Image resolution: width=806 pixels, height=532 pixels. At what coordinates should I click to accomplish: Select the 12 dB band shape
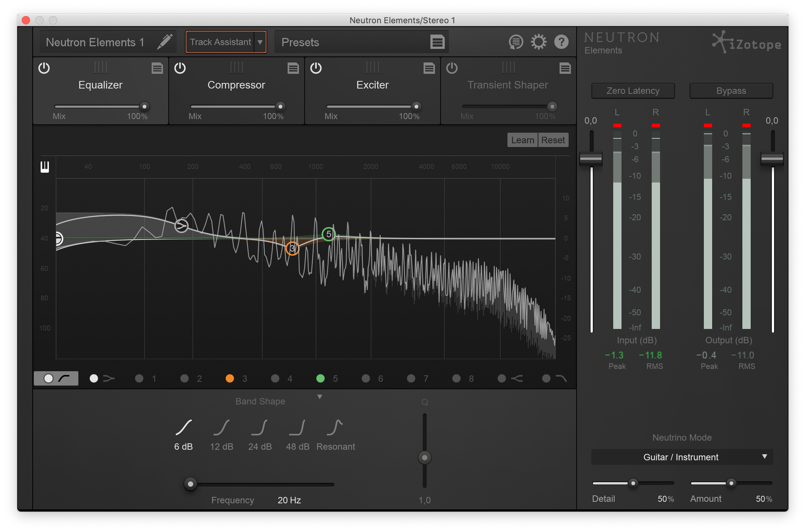tap(221, 428)
